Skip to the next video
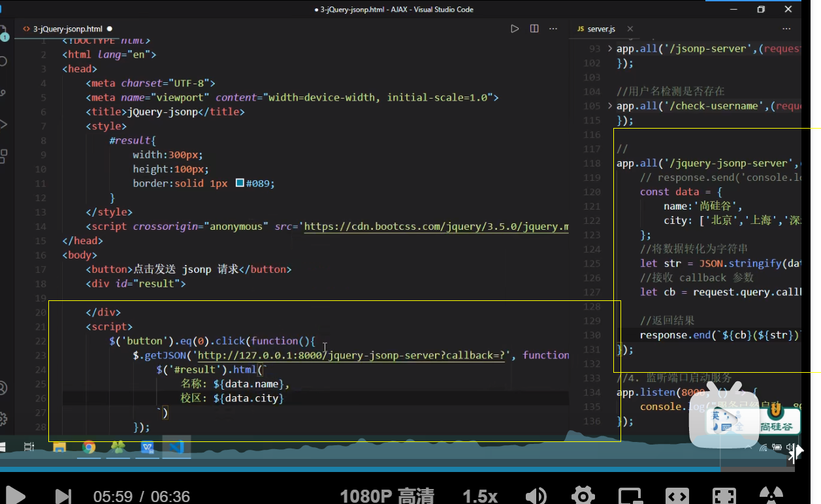 (63, 496)
